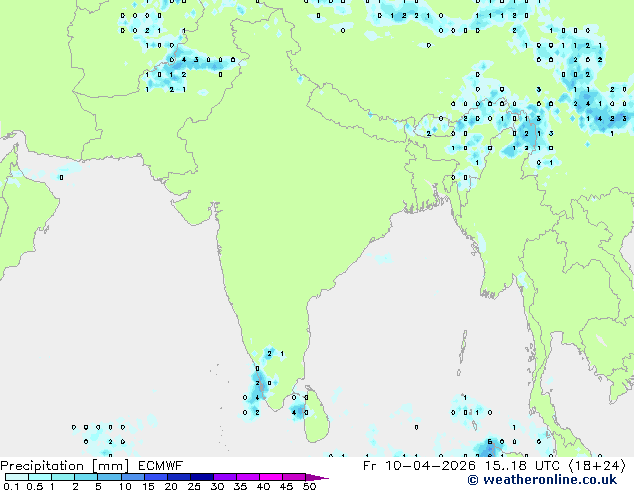This screenshot has height=490, width=634.
Task: Pick the 10–15 mm blue legend swatch
Action: coord(133,477)
